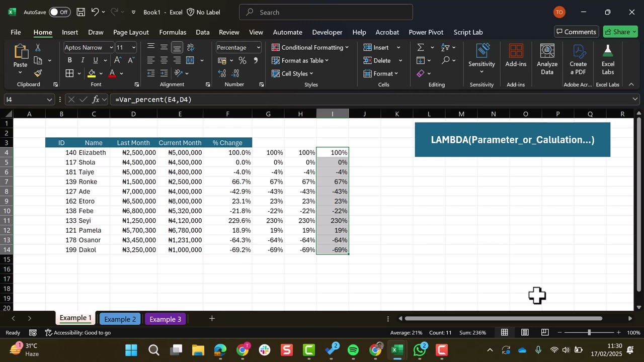Toggle Underline formatting
This screenshot has width=644, height=362.
tap(96, 60)
